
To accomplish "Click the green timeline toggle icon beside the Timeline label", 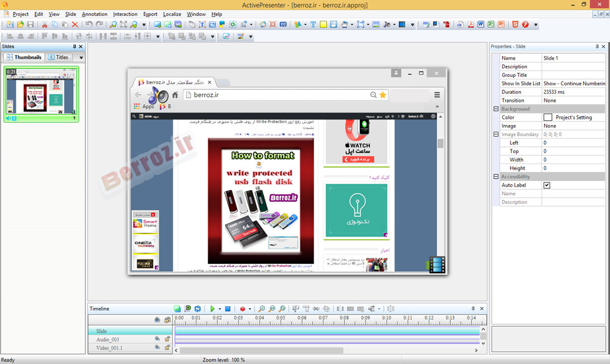I will (178, 309).
